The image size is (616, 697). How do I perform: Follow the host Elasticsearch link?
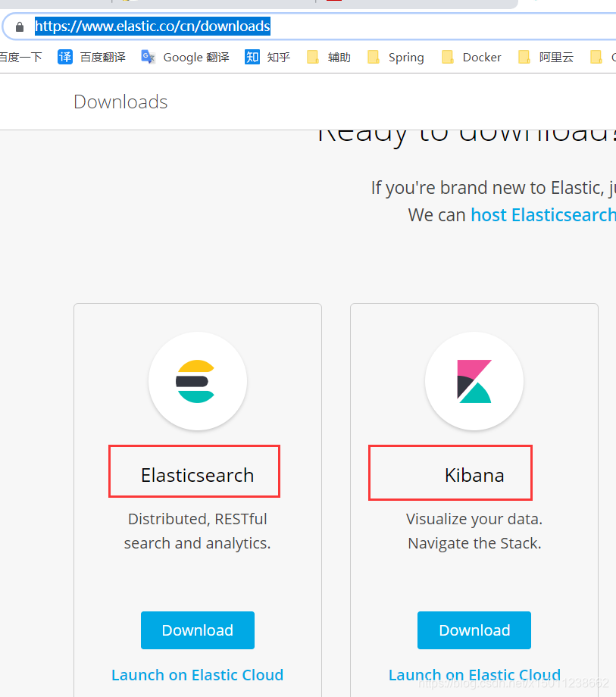[543, 215]
